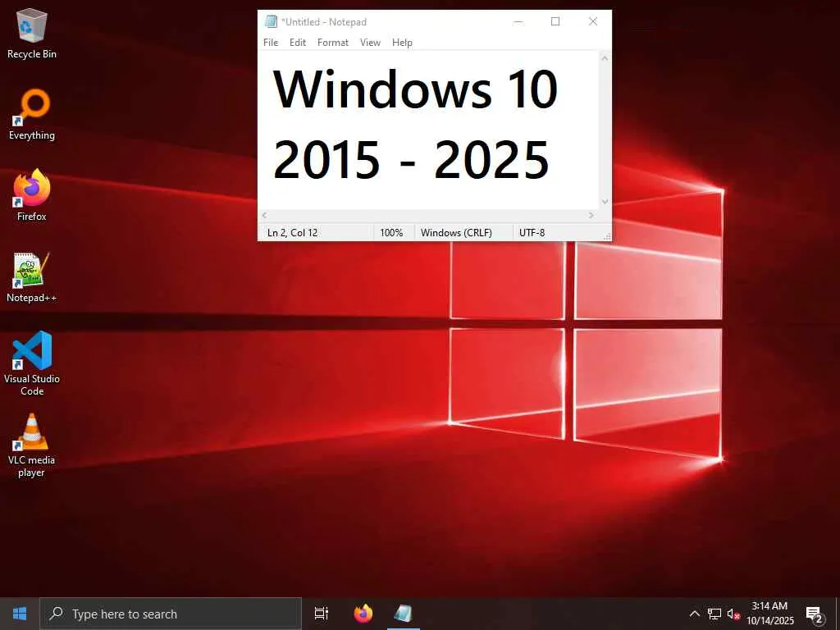Click the vertical scrollbar up arrow in Notepad
The height and width of the screenshot is (630, 840).
[x=605, y=57]
